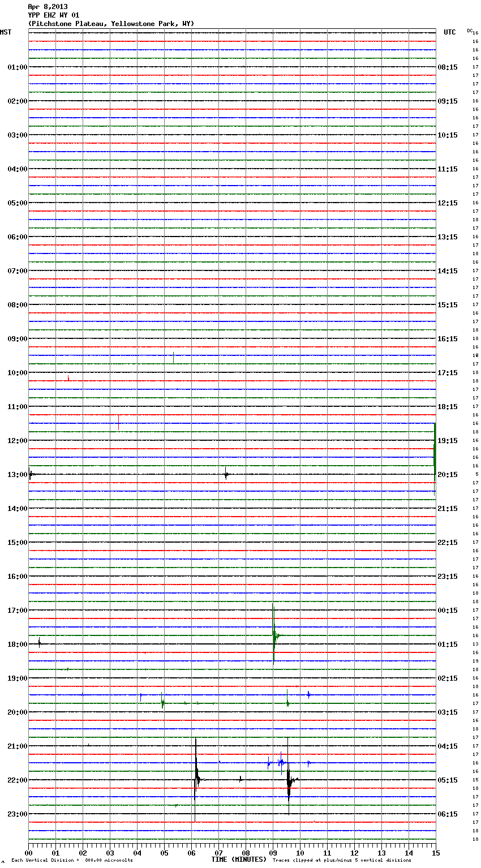This screenshot has height=868, width=481.
Task: Click the 22:00 MST time label
Action: 17,780
